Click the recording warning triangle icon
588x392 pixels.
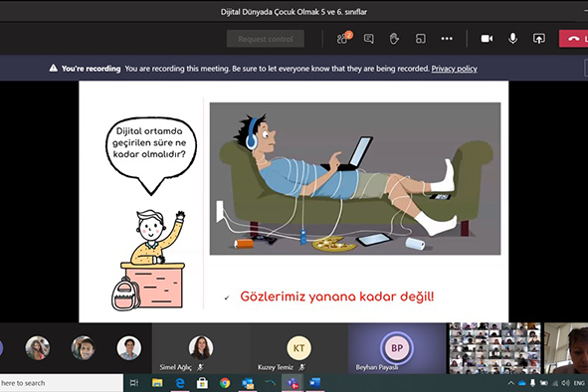point(54,68)
